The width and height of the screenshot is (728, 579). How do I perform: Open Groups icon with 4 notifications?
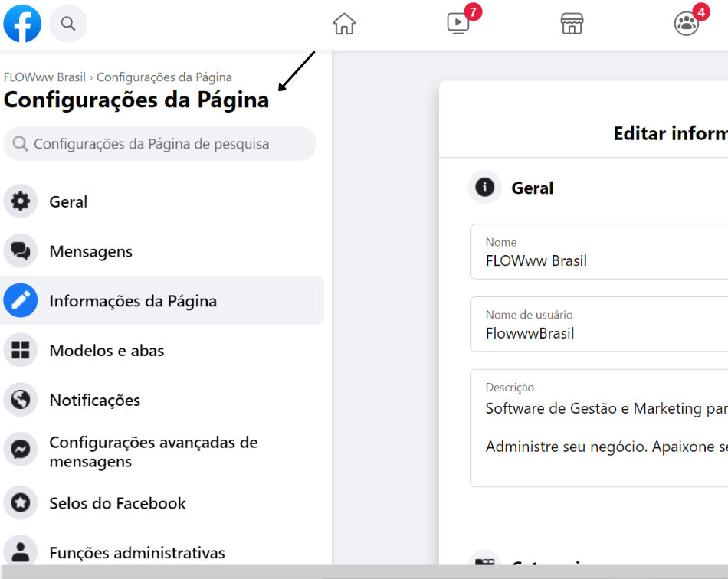(686, 23)
